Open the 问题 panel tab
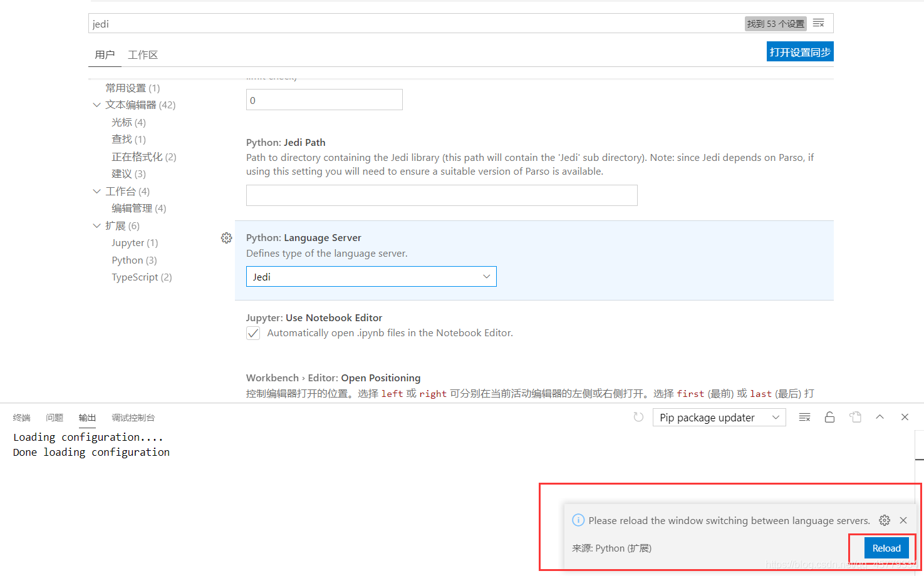 55,418
